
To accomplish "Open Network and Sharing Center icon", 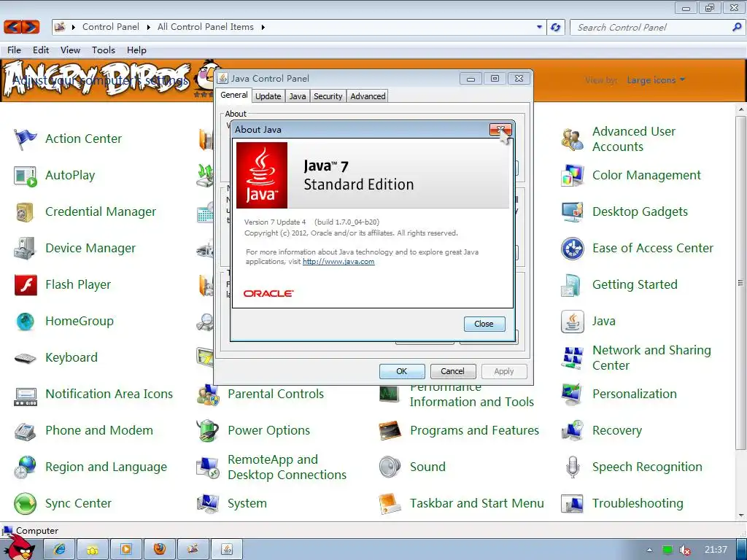I will click(x=572, y=358).
